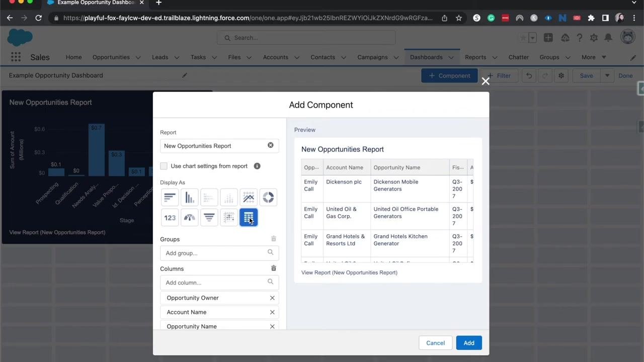This screenshot has height=362, width=644.
Task: Expand the Accounts tab dropdown
Action: (x=297, y=57)
